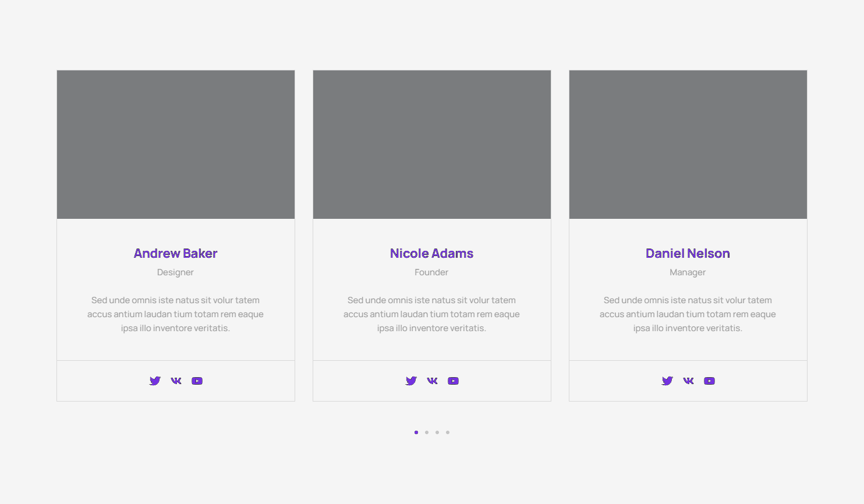Click Nicole Adams' VK icon
Viewport: 864px width, 504px height.
click(432, 381)
